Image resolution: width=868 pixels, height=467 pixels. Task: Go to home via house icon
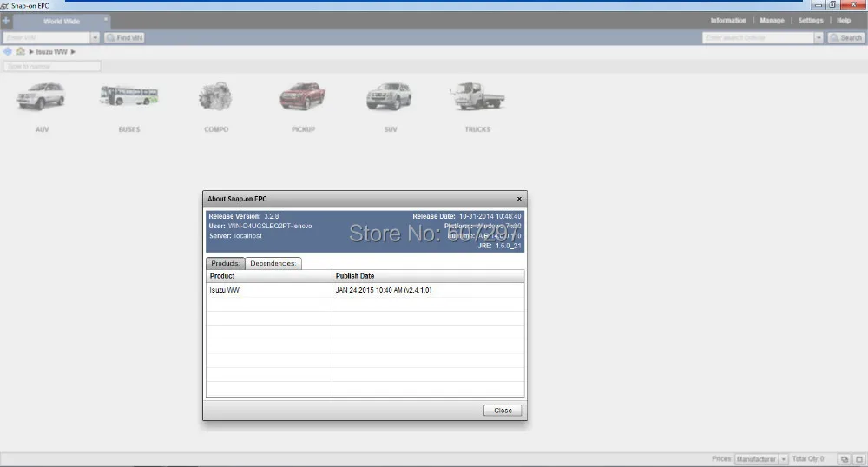pyautogui.click(x=21, y=51)
